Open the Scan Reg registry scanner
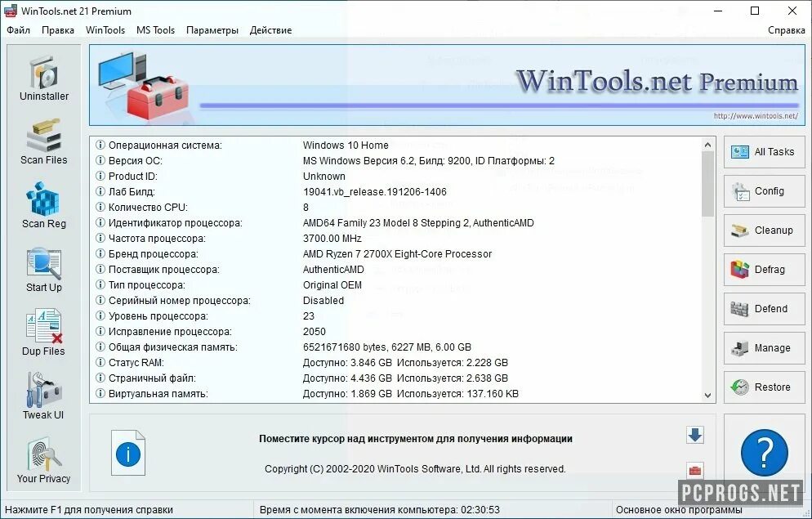The width and height of the screenshot is (812, 519). tap(44, 206)
